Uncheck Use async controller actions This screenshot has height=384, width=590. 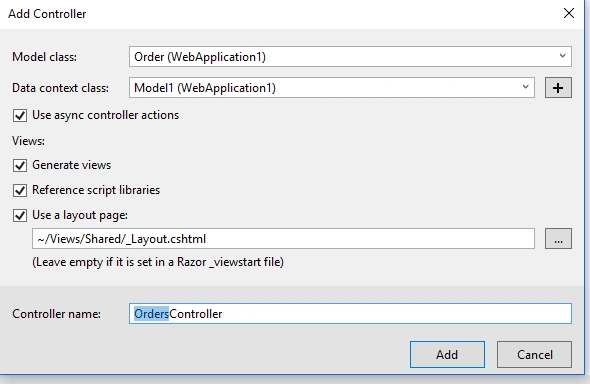[20, 115]
